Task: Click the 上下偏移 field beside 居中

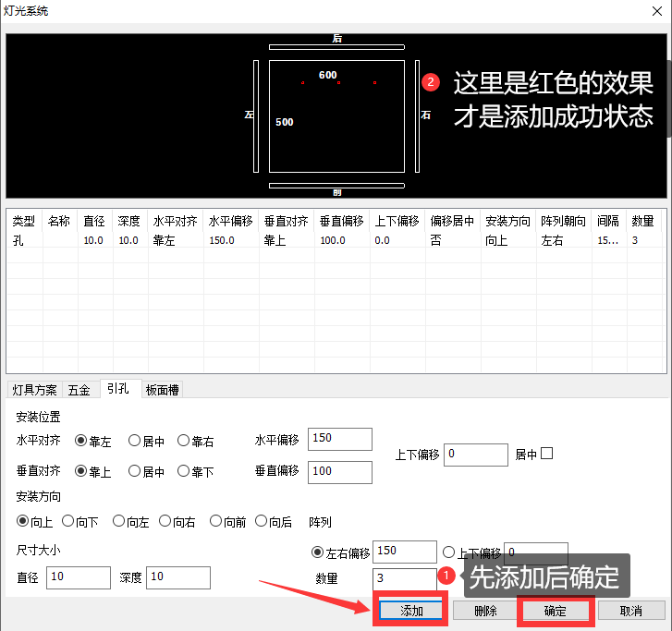Action: pos(476,455)
